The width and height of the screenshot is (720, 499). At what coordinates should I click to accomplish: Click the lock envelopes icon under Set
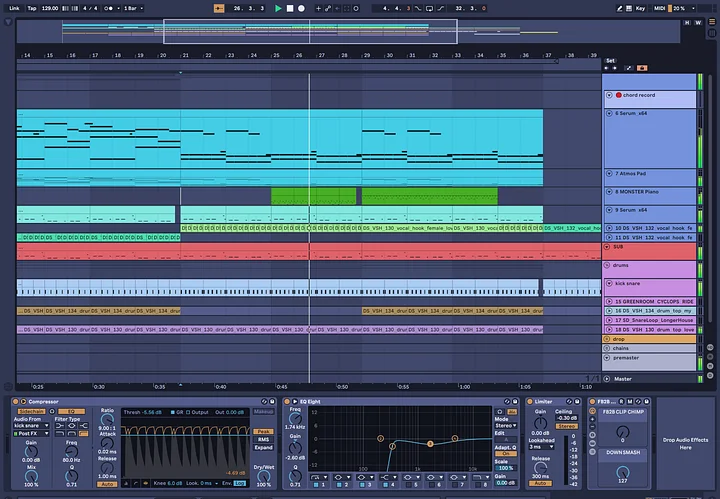coord(642,68)
